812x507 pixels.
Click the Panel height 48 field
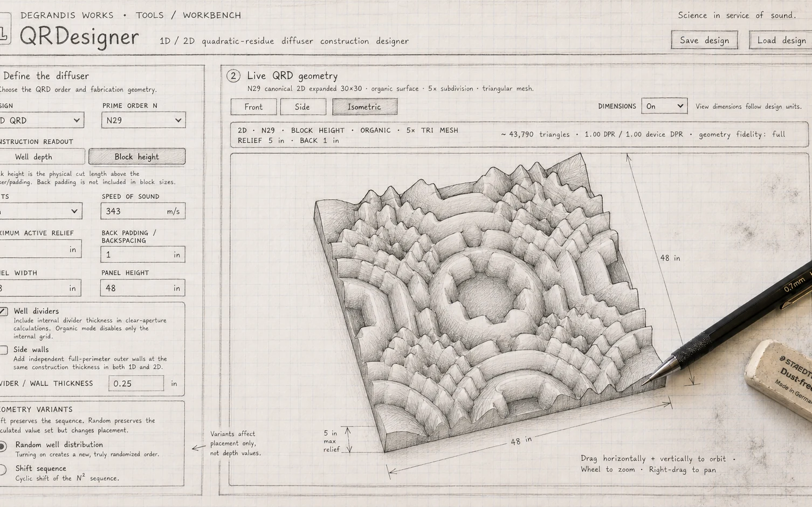click(143, 288)
